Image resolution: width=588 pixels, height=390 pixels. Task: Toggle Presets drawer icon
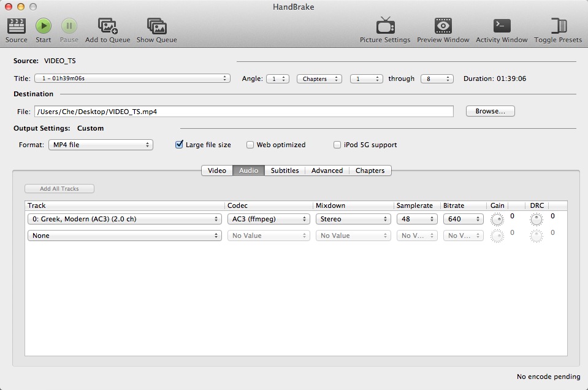(x=559, y=26)
